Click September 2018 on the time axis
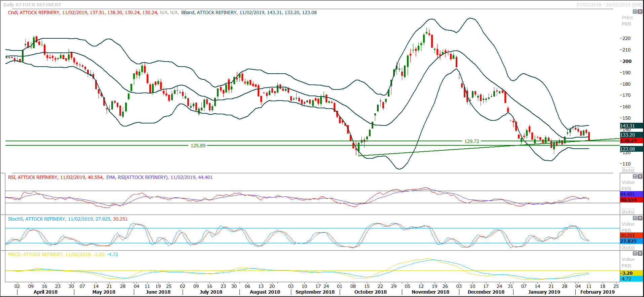Viewport: 644px width, 297px height. [315, 292]
